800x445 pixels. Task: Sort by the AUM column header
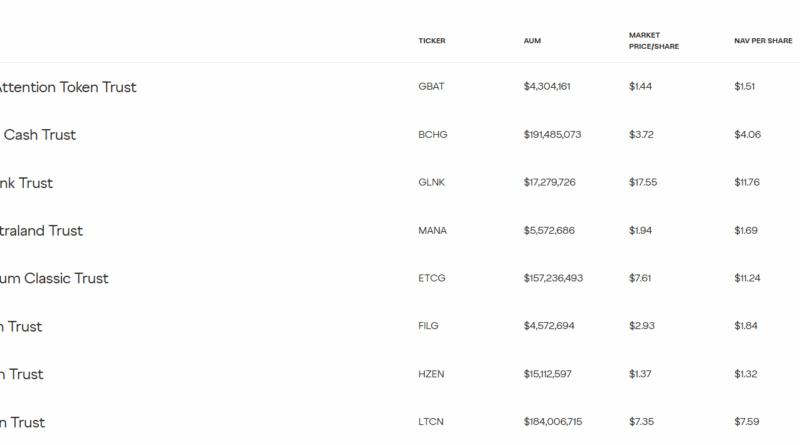(532, 41)
